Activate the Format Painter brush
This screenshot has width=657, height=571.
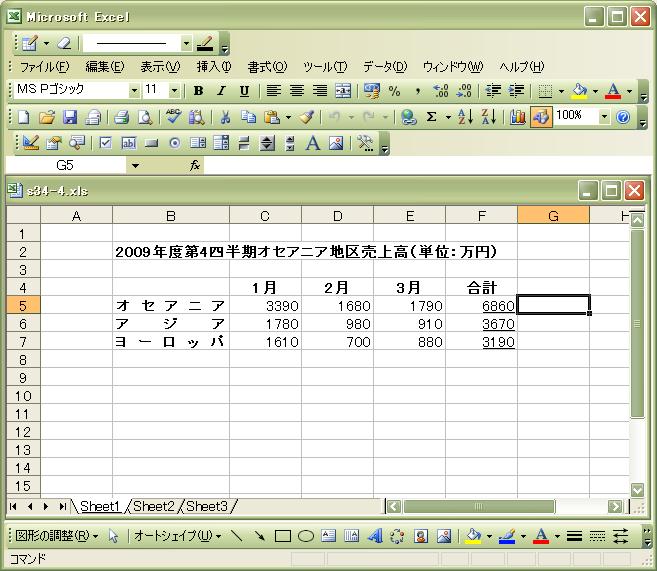tap(307, 117)
